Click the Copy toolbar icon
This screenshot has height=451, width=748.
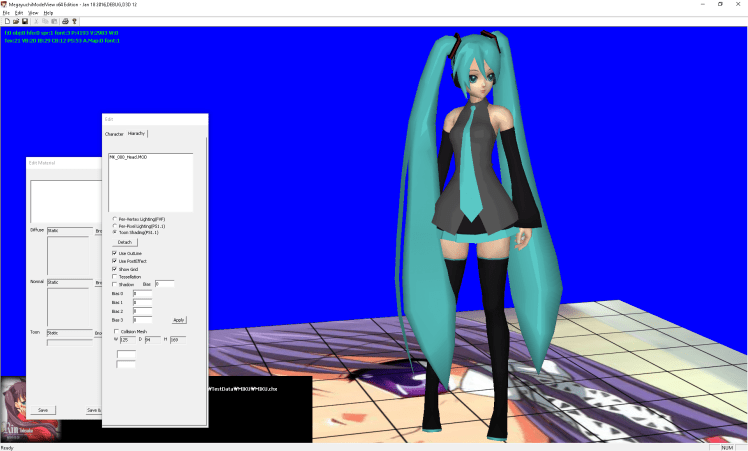(45, 21)
